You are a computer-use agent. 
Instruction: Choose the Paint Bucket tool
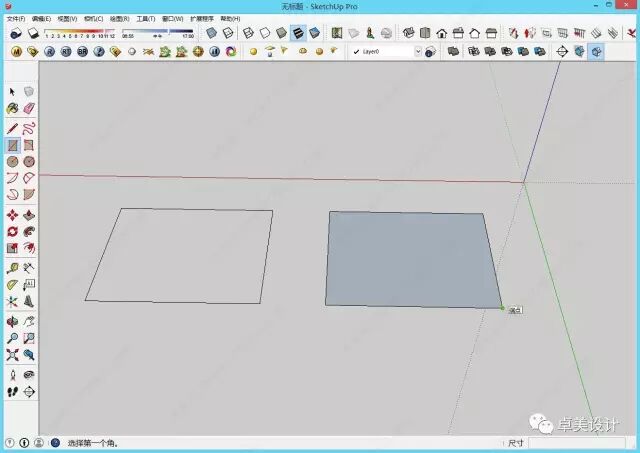point(12,108)
